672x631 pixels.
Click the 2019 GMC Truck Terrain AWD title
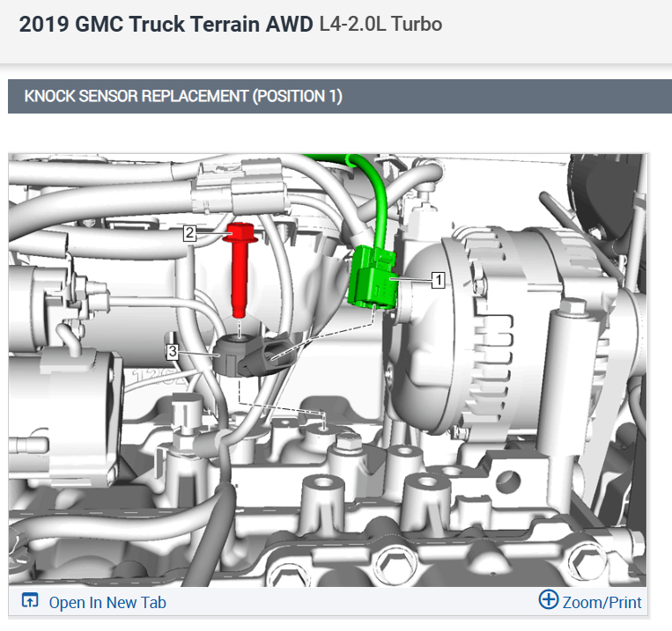(166, 24)
